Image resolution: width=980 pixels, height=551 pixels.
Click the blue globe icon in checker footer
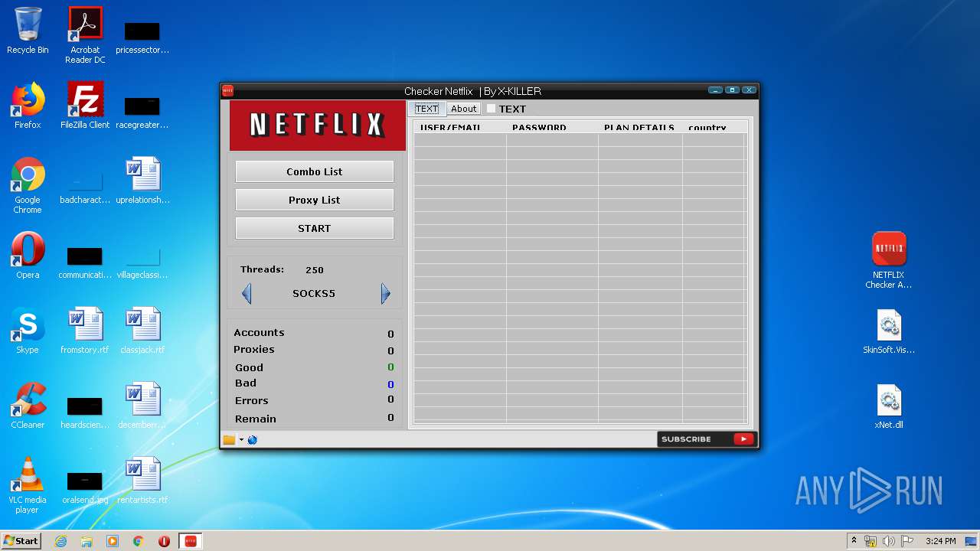point(253,439)
